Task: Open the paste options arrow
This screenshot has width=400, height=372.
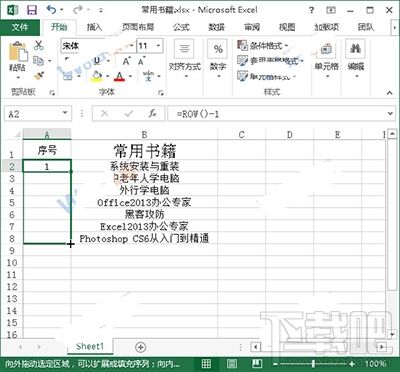Action: click(x=18, y=78)
